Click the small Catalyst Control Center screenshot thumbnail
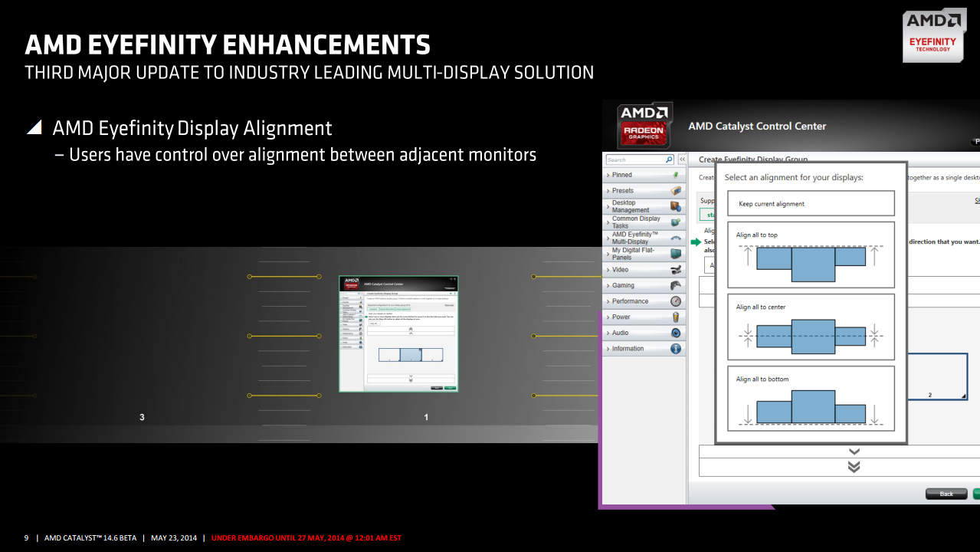 [x=398, y=335]
